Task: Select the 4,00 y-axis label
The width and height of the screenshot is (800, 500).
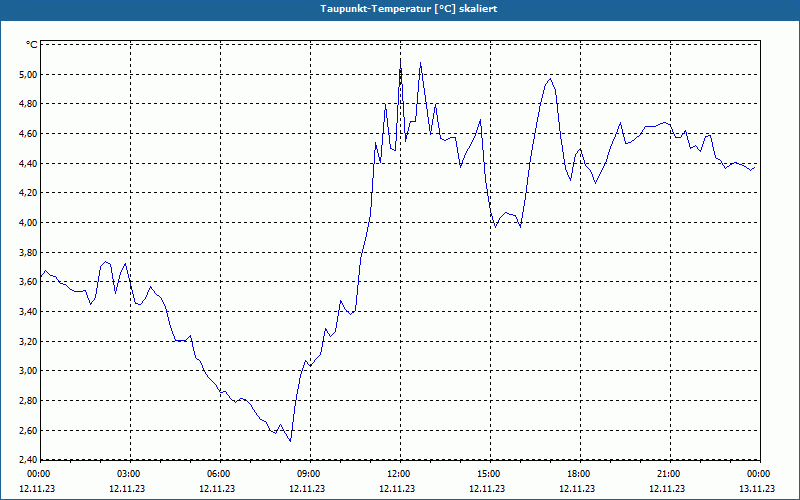Action: pos(29,222)
